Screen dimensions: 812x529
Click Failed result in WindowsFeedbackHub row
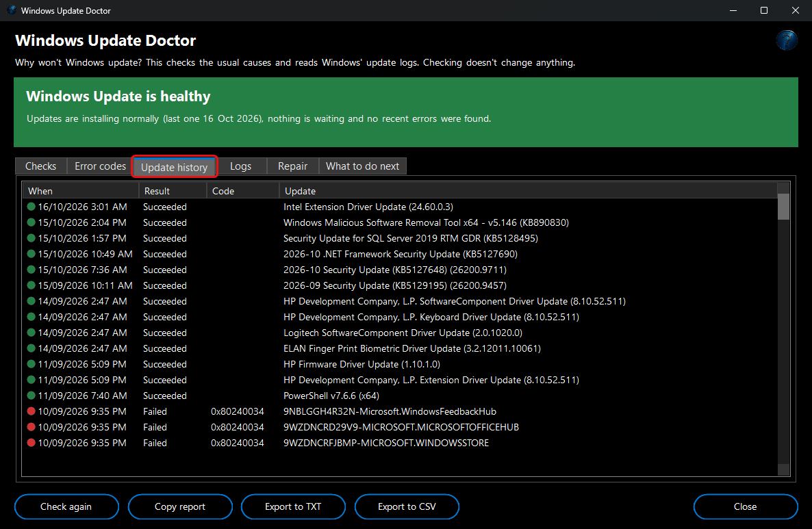[155, 411]
